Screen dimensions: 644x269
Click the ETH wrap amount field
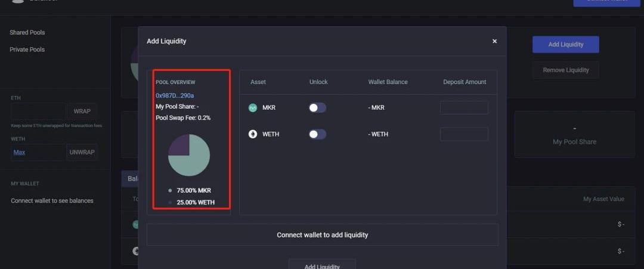[38, 112]
